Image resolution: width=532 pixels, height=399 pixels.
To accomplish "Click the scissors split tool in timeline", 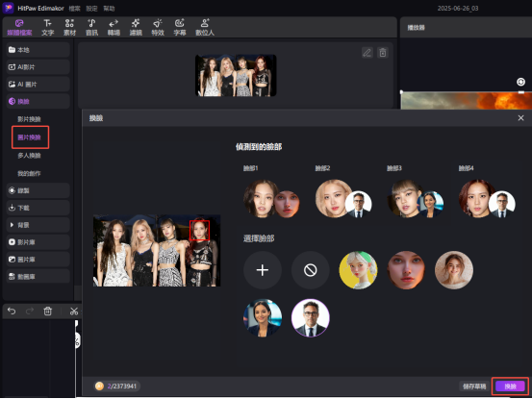I will (74, 311).
